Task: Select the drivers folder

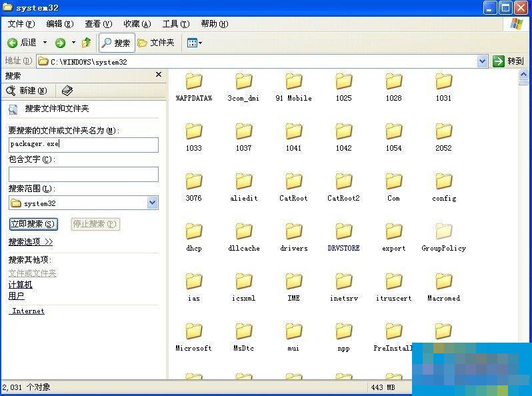Action: [294, 237]
